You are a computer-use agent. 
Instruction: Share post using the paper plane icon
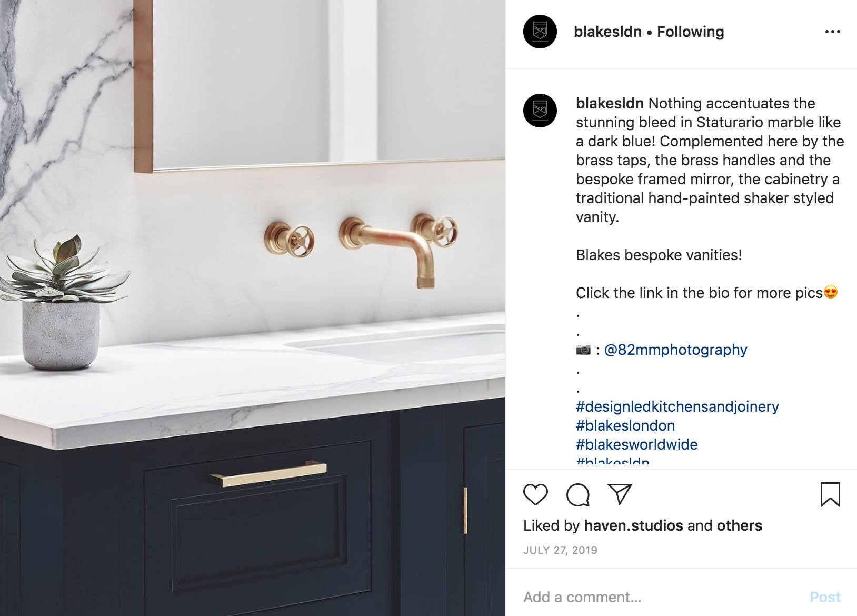[x=620, y=494]
